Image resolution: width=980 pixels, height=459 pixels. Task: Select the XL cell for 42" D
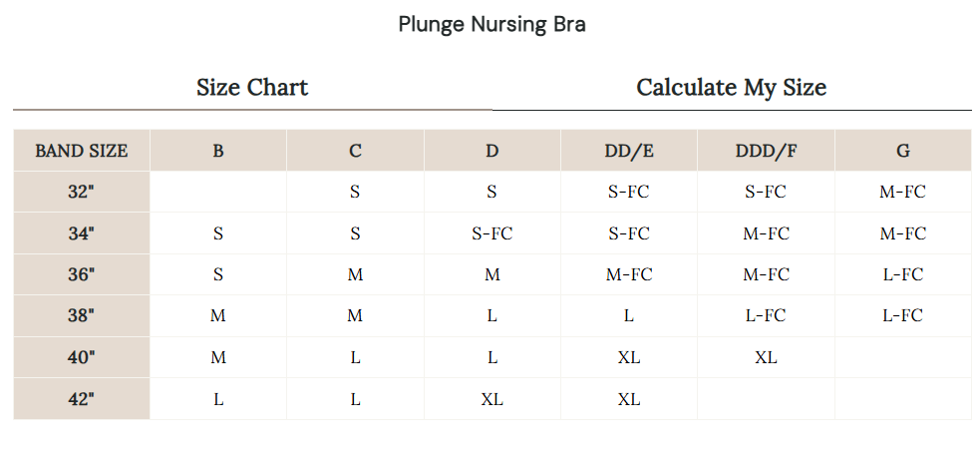click(492, 399)
